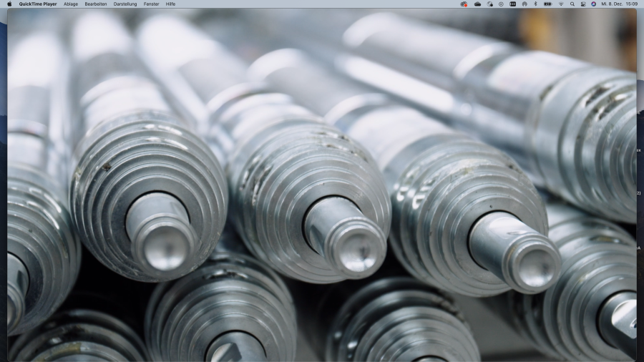Screen dimensions: 644x362
Task: Activate Siri from the menu bar
Action: [593, 4]
